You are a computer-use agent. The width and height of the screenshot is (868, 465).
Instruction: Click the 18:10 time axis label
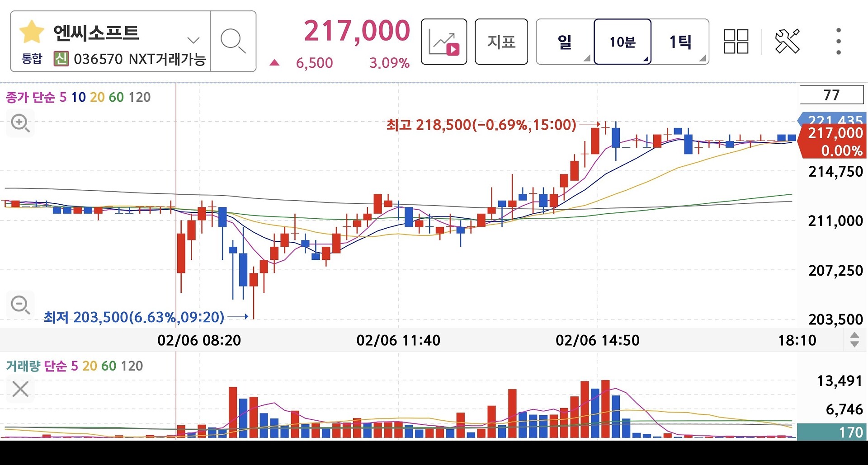pos(797,340)
